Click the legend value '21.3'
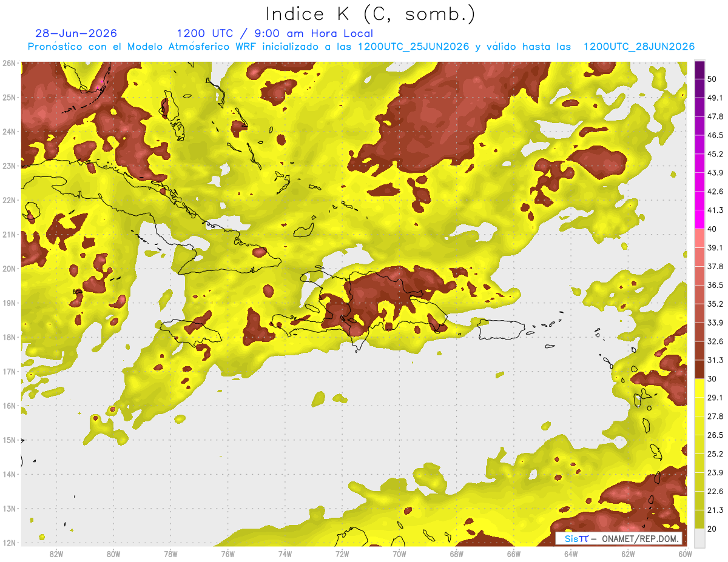728x562 pixels. (x=715, y=510)
